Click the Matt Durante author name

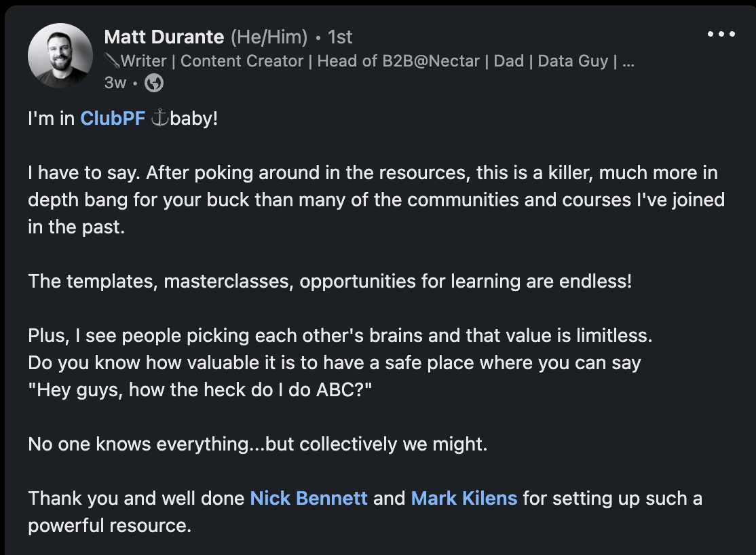(165, 37)
